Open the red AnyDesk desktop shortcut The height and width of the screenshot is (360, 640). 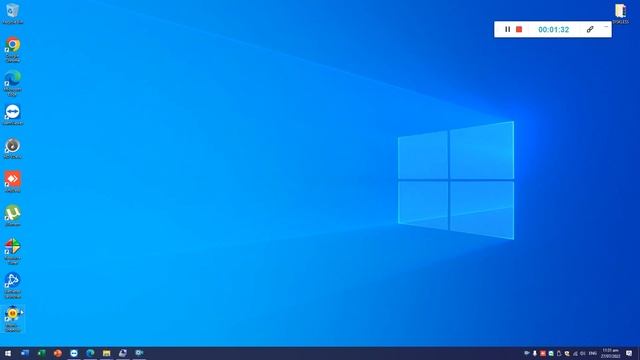click(13, 181)
